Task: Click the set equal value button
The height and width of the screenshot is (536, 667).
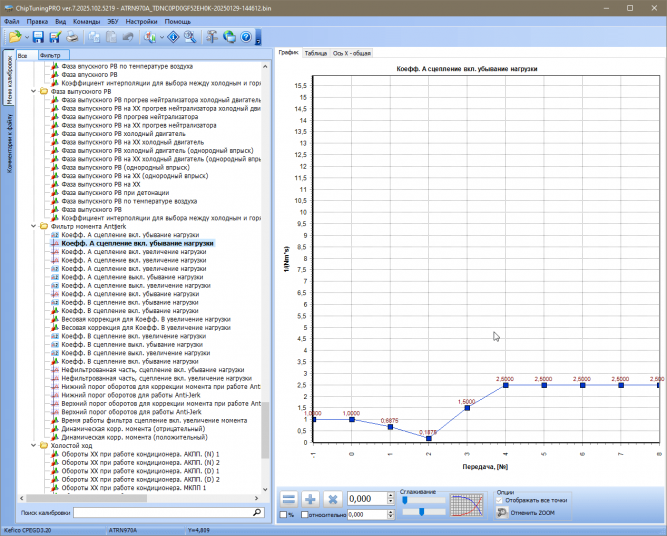Action: point(289,499)
